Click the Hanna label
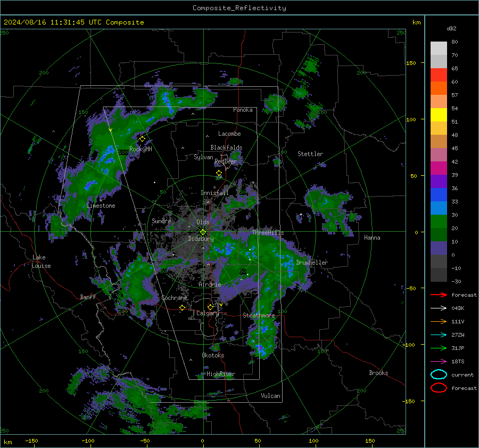Image resolution: width=479 pixels, height=448 pixels. pos(372,238)
